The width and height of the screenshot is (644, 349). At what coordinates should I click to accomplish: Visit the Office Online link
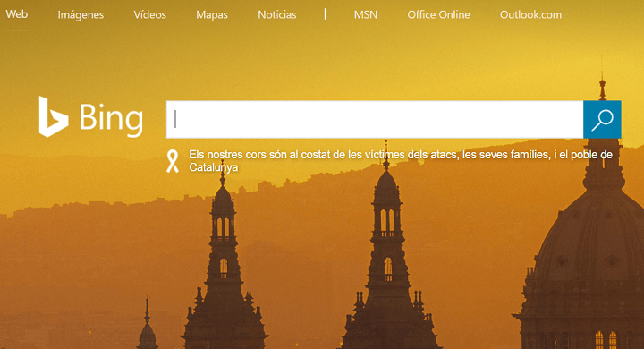click(438, 15)
